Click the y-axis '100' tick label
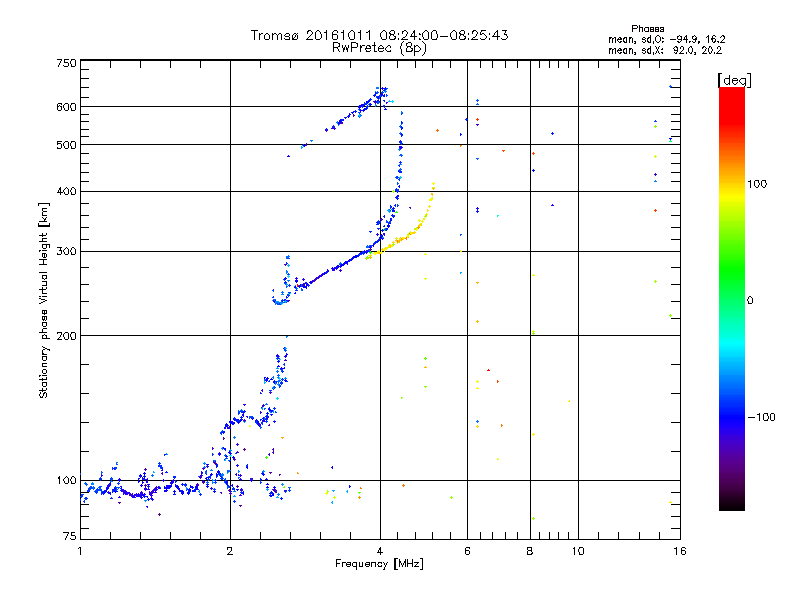Image resolution: width=800 pixels, height=600 pixels. (66, 480)
